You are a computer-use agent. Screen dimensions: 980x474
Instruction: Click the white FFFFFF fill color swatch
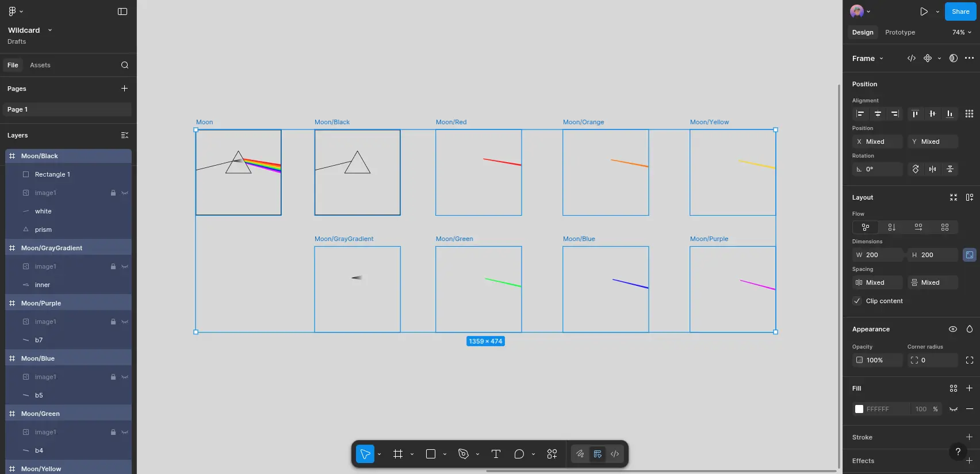[x=859, y=409]
